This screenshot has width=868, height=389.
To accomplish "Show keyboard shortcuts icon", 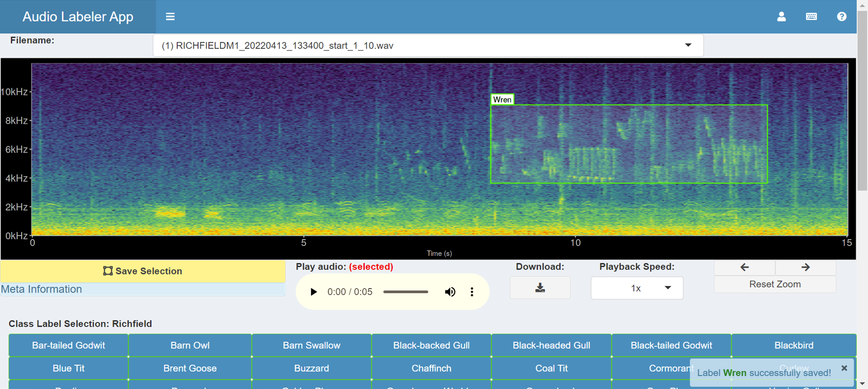I will [x=811, y=17].
